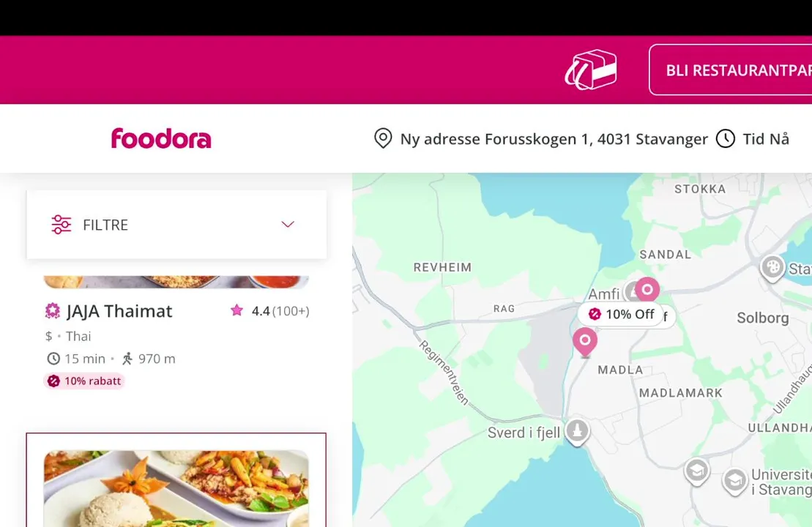Click the clock icon beside Tid Nå
Screen dimensions: 812x527
coord(725,139)
